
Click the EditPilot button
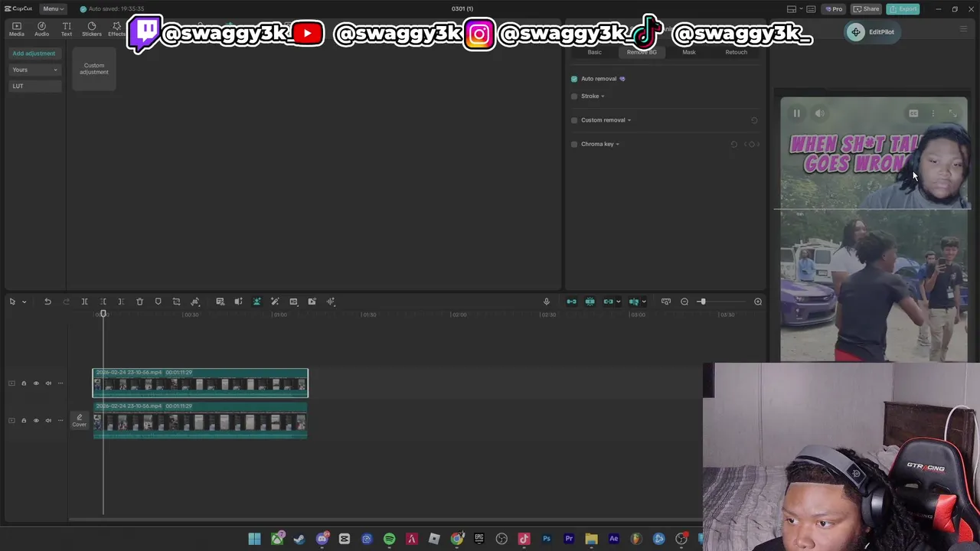[871, 32]
